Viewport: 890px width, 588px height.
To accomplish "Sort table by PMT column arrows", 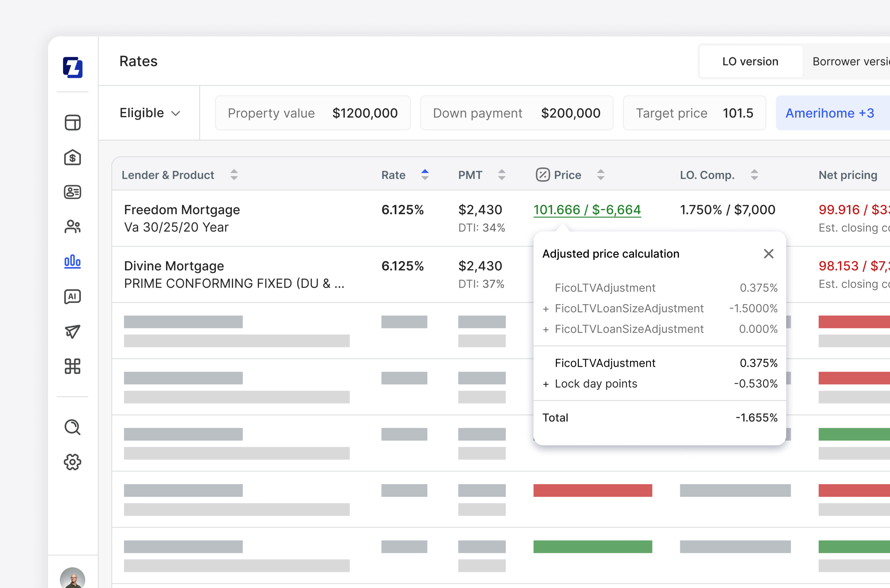I will [x=502, y=175].
